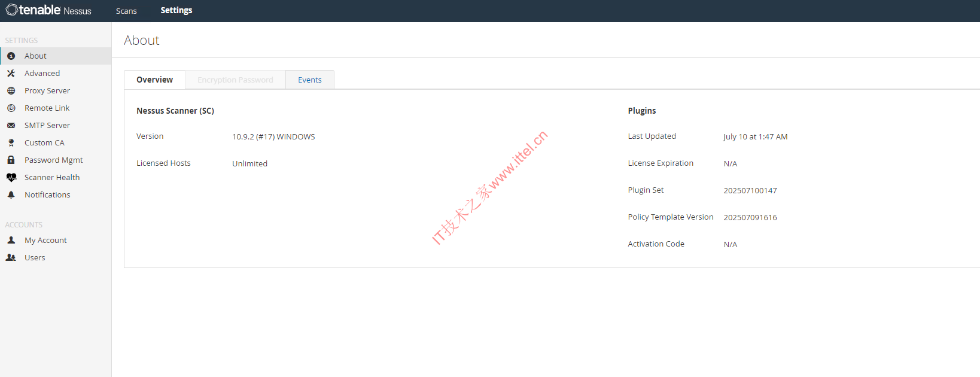Viewport: 980px width, 377px height.
Task: Click the Version label
Action: pos(150,136)
